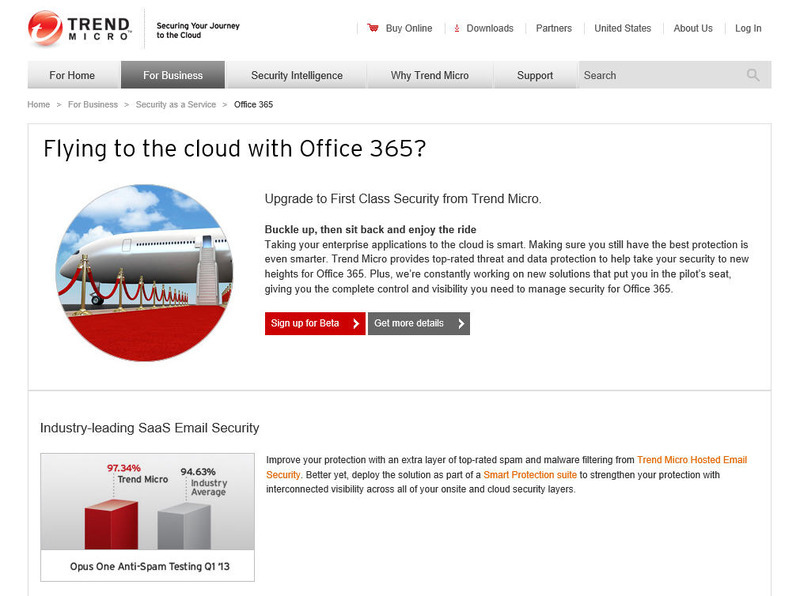800x596 pixels.
Task: Click the shopping cart icon beside Buy Online
Action: (373, 28)
